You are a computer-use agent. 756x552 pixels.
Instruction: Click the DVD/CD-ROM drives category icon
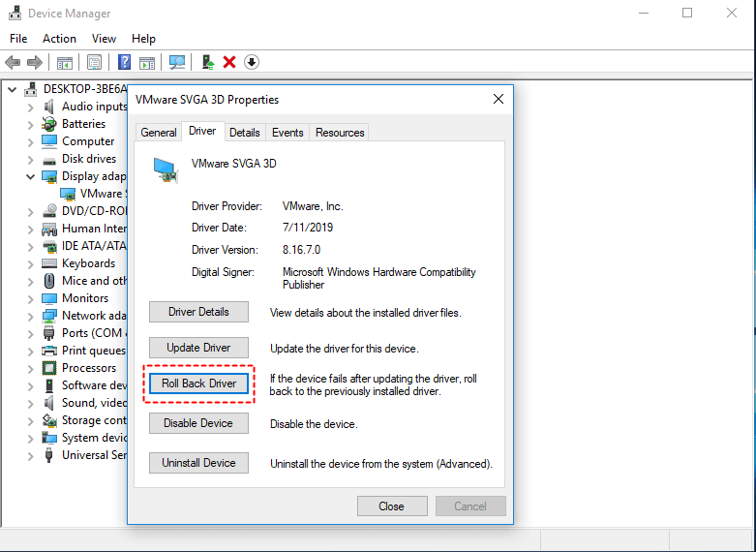click(49, 211)
